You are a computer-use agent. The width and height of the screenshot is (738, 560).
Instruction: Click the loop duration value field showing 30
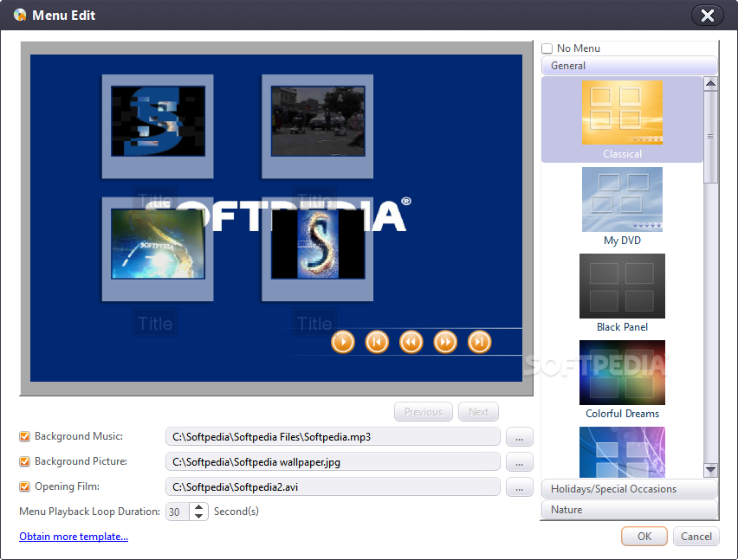tap(178, 512)
